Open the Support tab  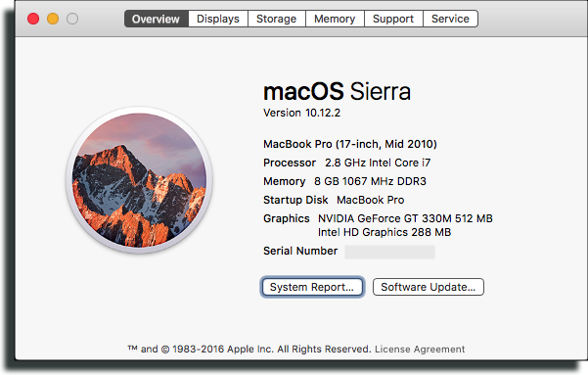393,19
